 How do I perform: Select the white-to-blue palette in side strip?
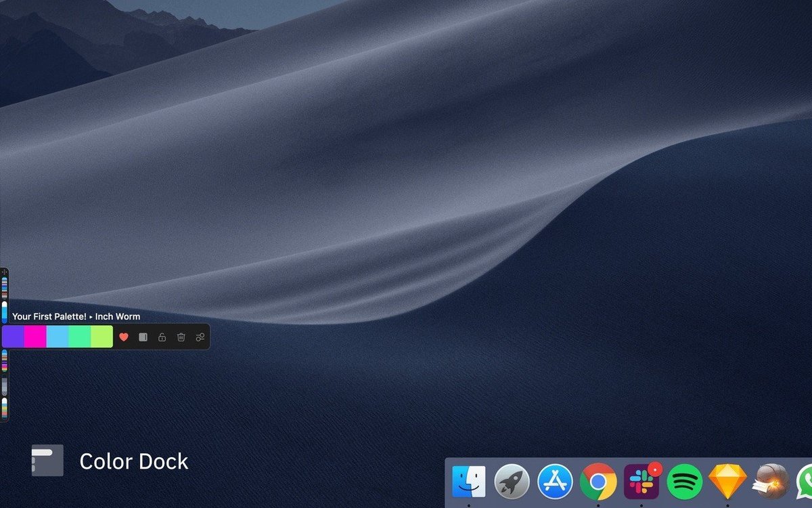(4, 312)
